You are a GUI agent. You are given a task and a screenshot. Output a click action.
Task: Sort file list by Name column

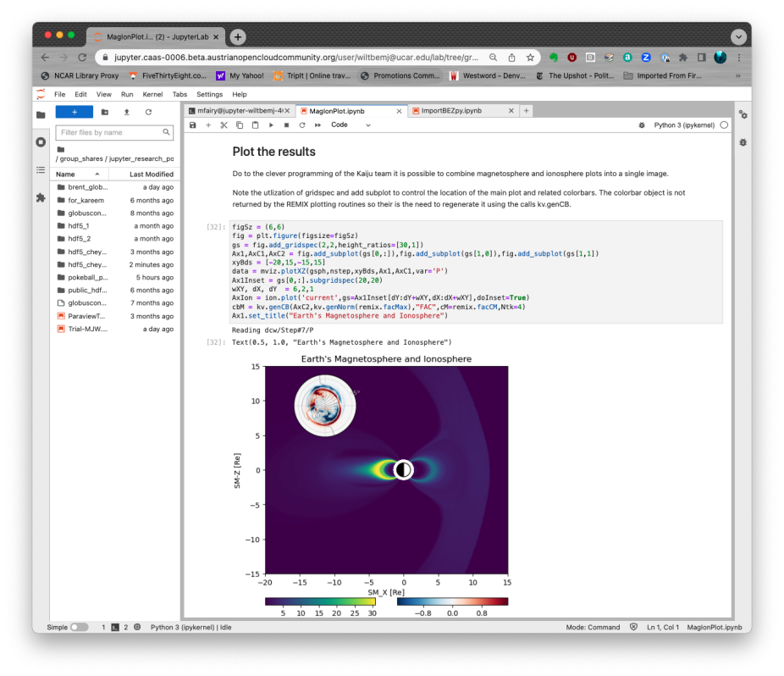click(66, 174)
